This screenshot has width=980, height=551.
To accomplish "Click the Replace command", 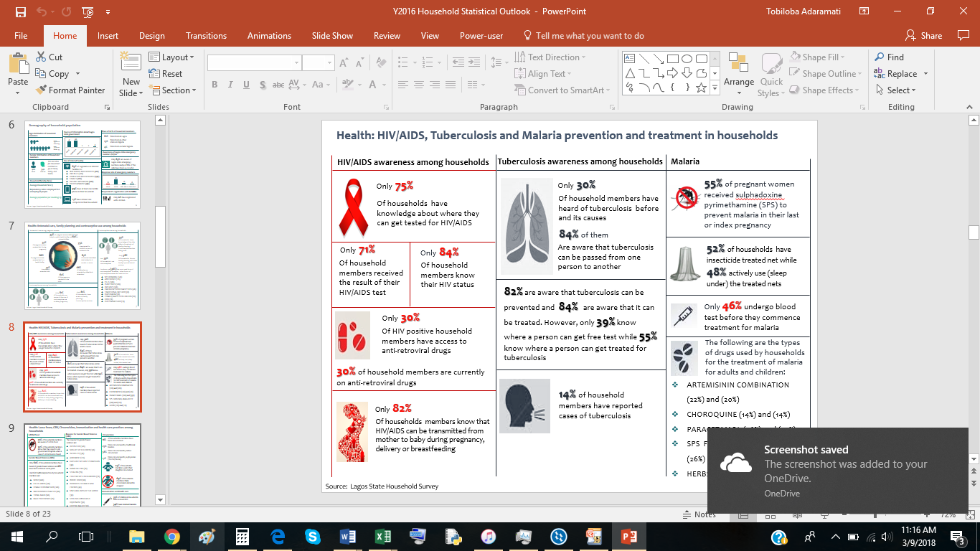I will tap(896, 74).
